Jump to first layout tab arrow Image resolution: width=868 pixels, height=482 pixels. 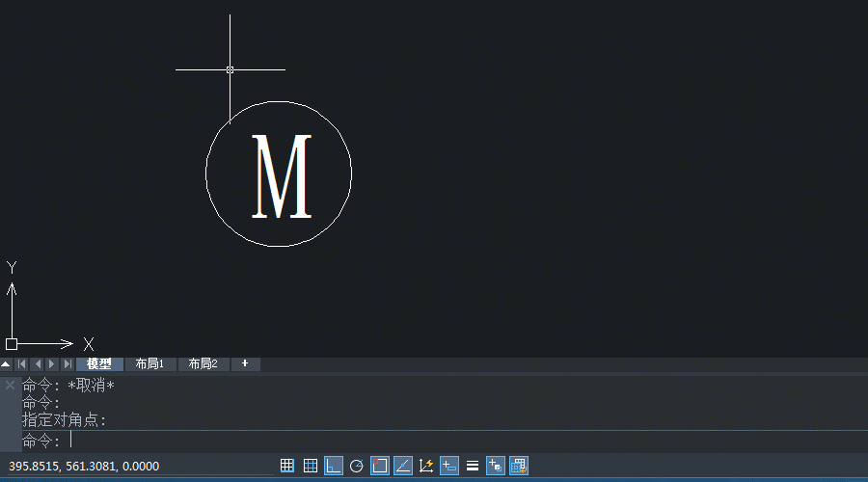(21, 364)
